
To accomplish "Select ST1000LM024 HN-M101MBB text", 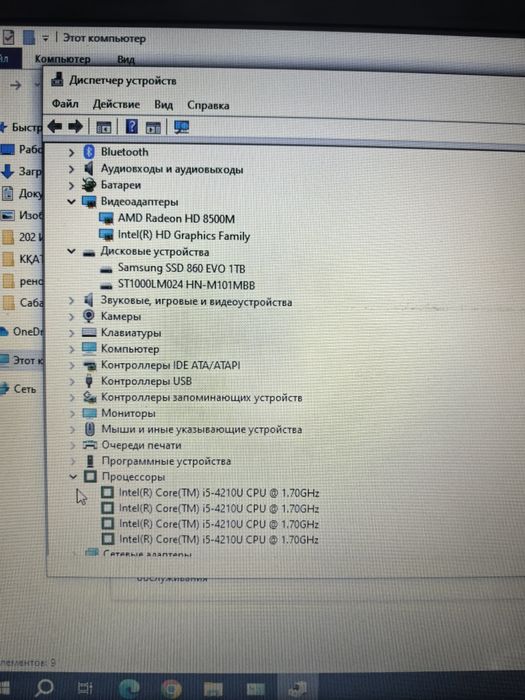I will 187,285.
